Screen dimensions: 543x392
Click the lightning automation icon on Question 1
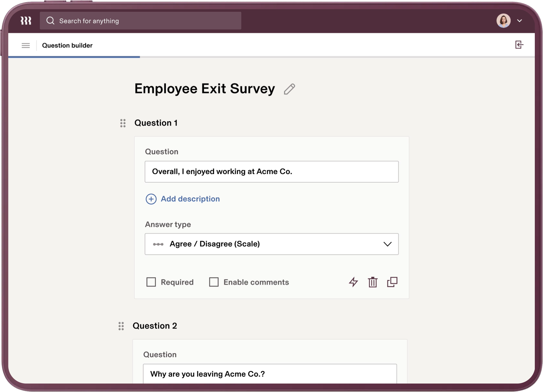[353, 282]
